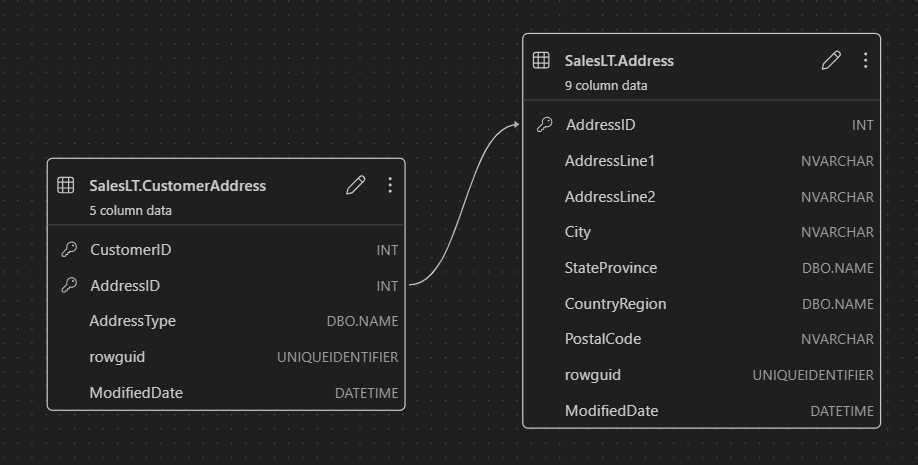Select the StateProvince column row
Viewport: 918px width, 465px height.
click(701, 268)
